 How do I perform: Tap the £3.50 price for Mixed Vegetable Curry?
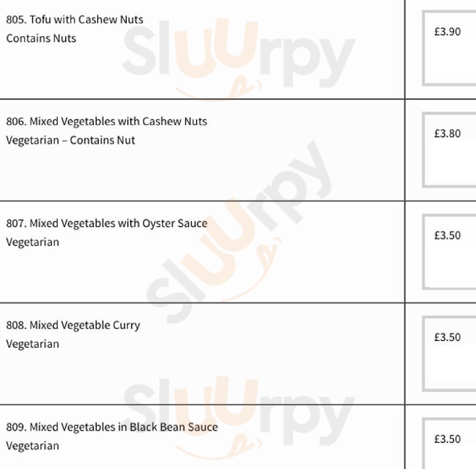(x=447, y=337)
